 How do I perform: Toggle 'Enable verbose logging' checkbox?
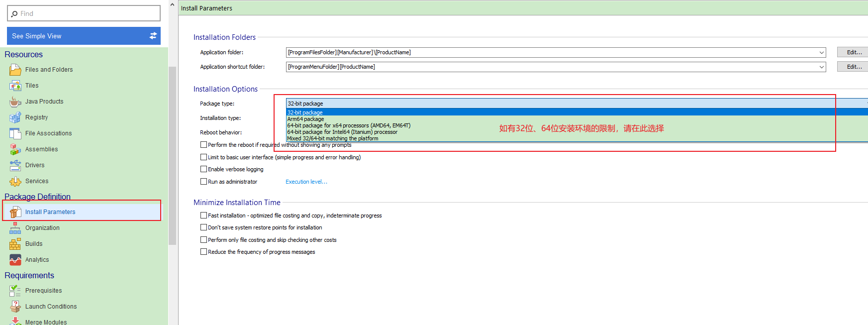tap(203, 169)
